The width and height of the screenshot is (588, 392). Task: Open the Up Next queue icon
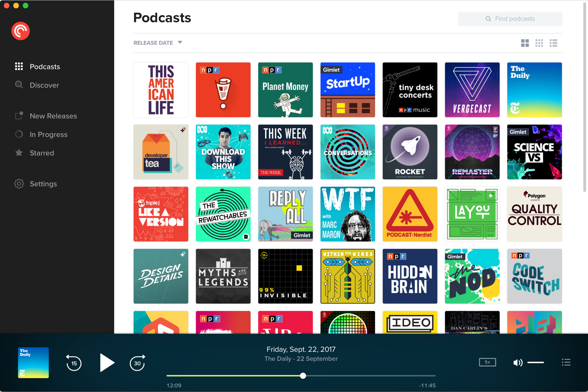tap(566, 363)
